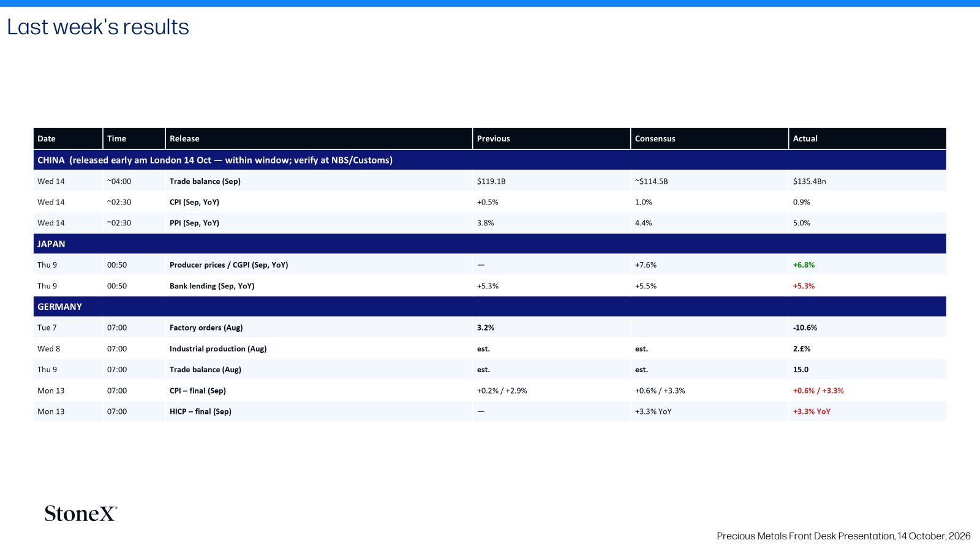Click the "0.9%" actual value
Image resolution: width=980 pixels, height=551 pixels.
click(x=801, y=202)
